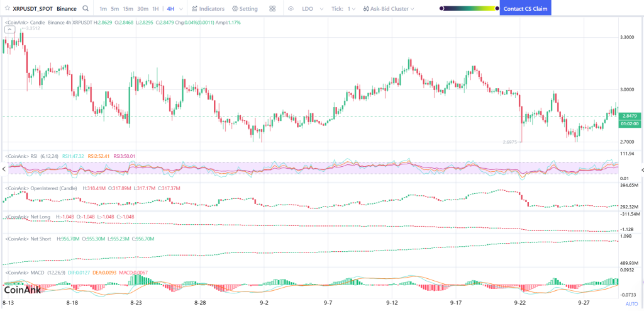Click the Ask-Bid Cluster candle icon
This screenshot has width=644, height=311.
pos(366,9)
